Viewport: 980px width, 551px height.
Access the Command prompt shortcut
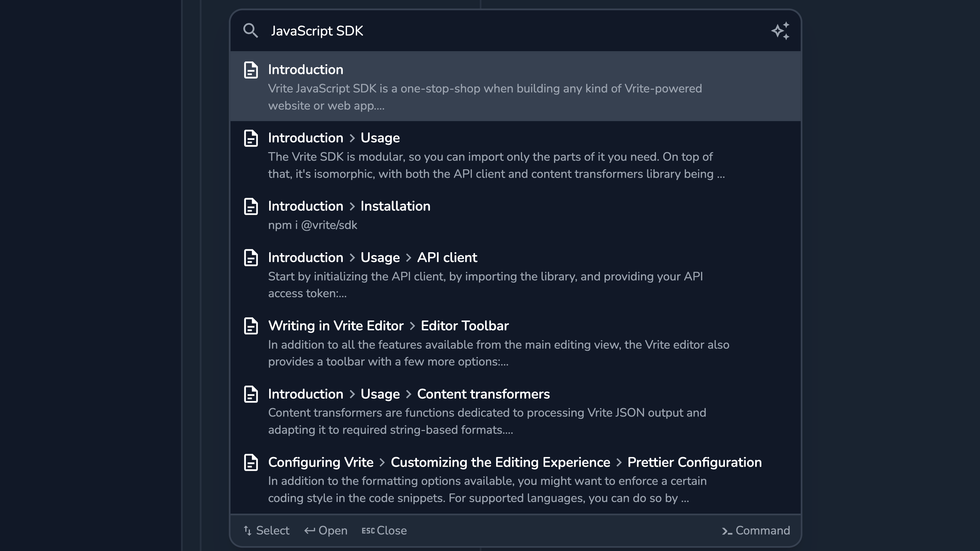(755, 531)
